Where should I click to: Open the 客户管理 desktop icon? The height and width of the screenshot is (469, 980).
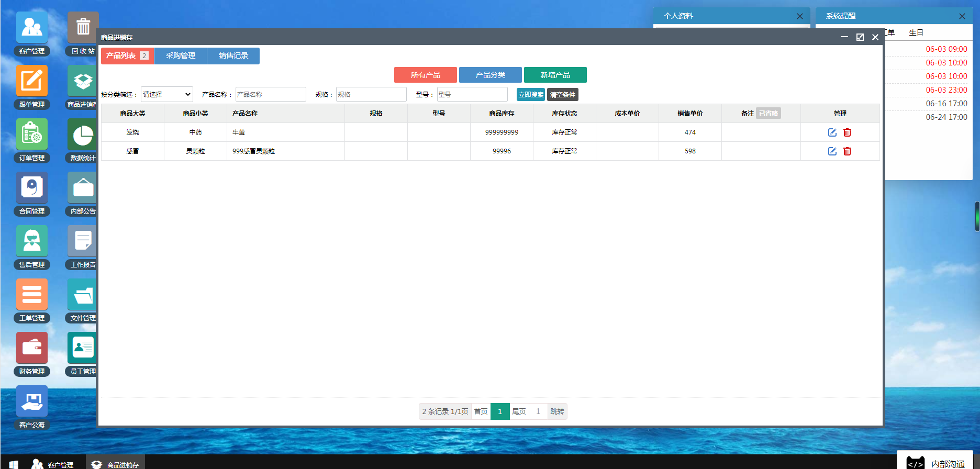point(32,28)
